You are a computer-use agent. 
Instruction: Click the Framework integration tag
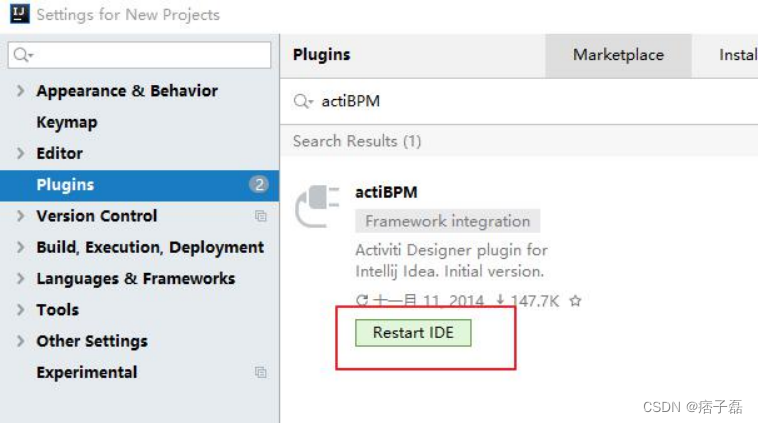point(447,221)
